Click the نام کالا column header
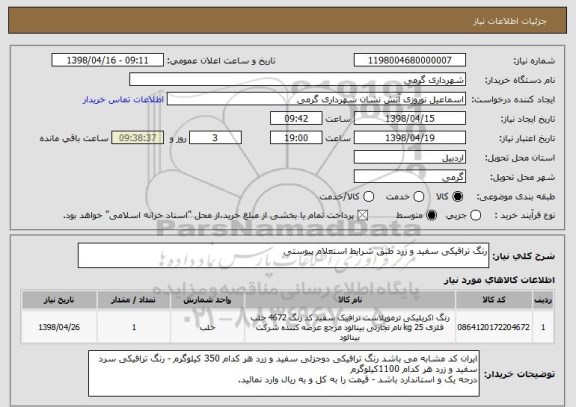The height and width of the screenshot is (407, 576). click(350, 300)
